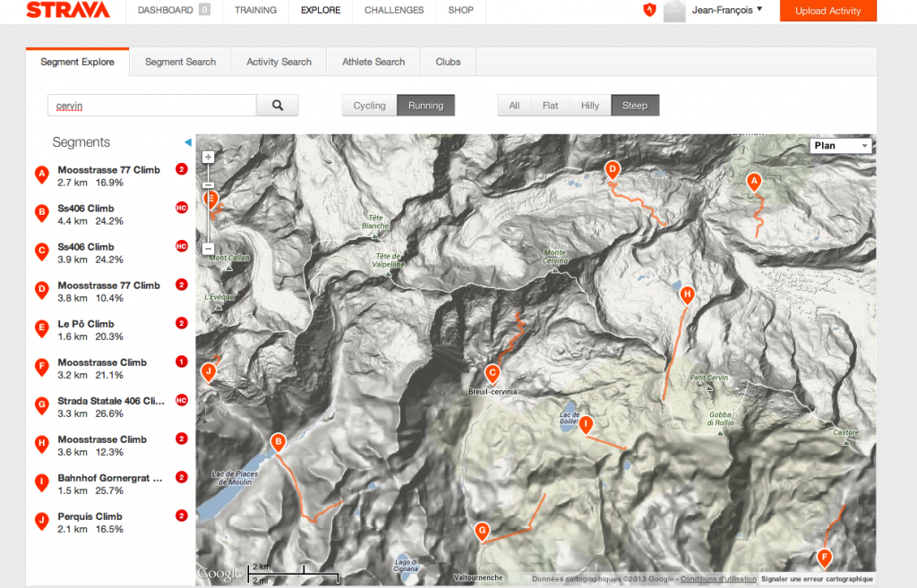Open the Training menu

tap(255, 10)
